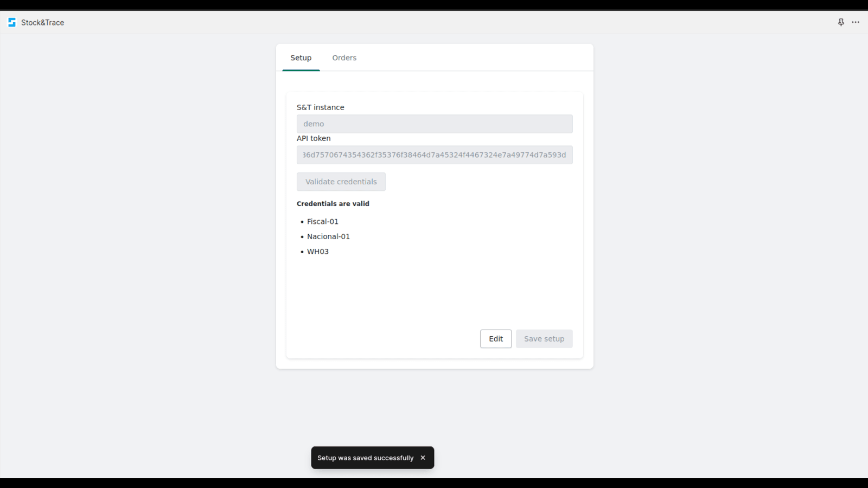Viewport: 868px width, 488px height.
Task: Click the Validate credentials button
Action: (x=341, y=182)
